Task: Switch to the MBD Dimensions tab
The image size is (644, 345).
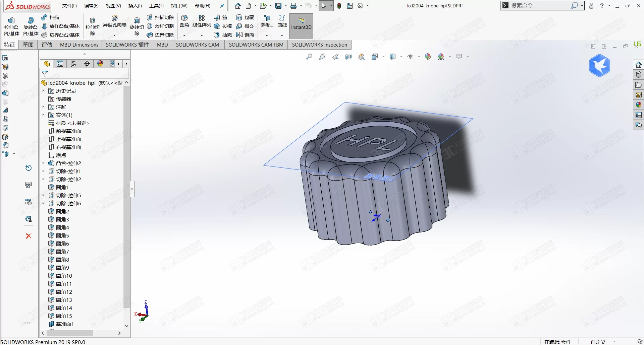Action: tap(79, 45)
